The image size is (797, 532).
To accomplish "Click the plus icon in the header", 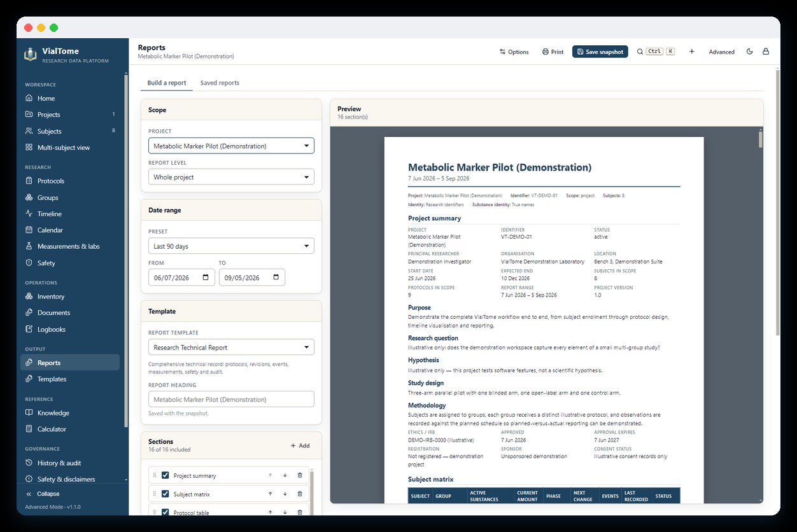I will click(692, 52).
